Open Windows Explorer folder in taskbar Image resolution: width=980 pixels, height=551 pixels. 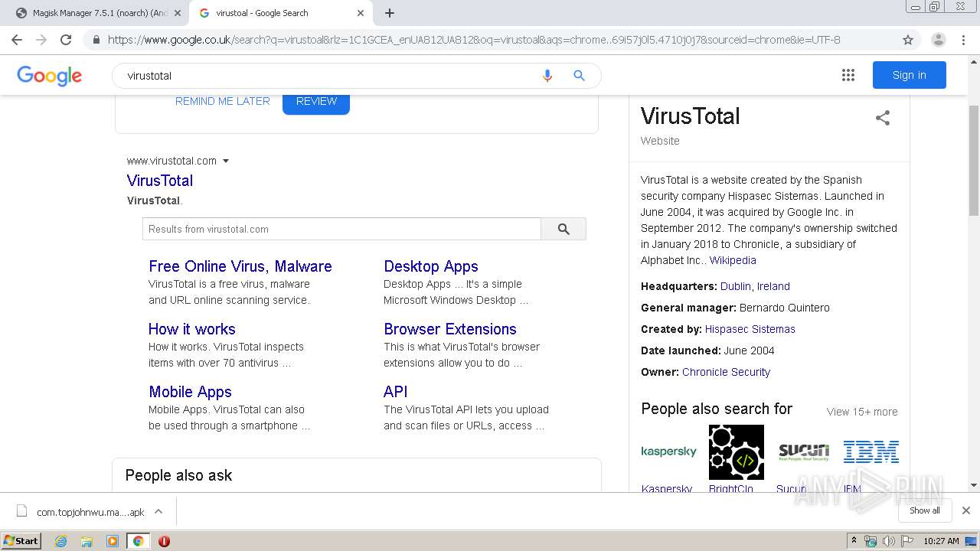[x=87, y=541]
